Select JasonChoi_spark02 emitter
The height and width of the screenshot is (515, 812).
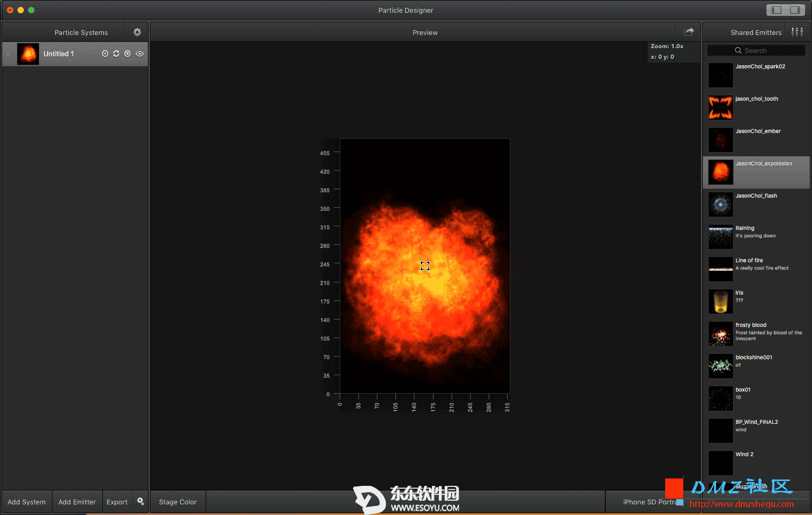[x=756, y=75]
